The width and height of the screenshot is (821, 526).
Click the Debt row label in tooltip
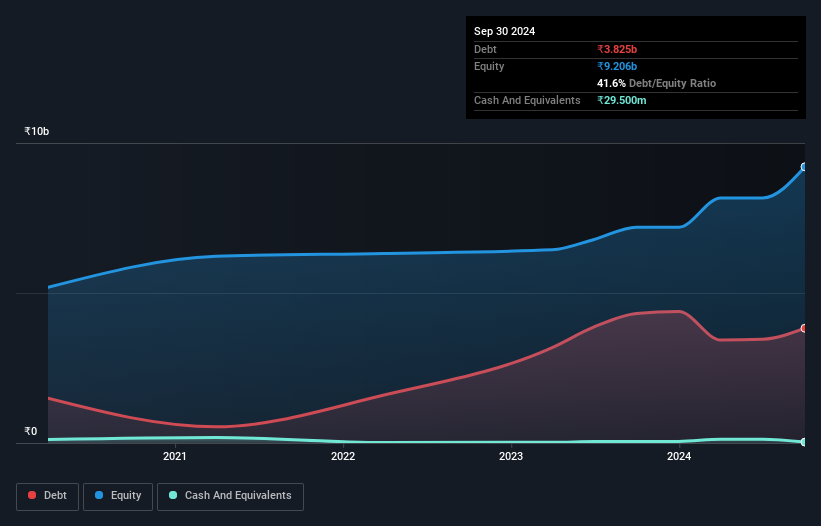(x=485, y=49)
